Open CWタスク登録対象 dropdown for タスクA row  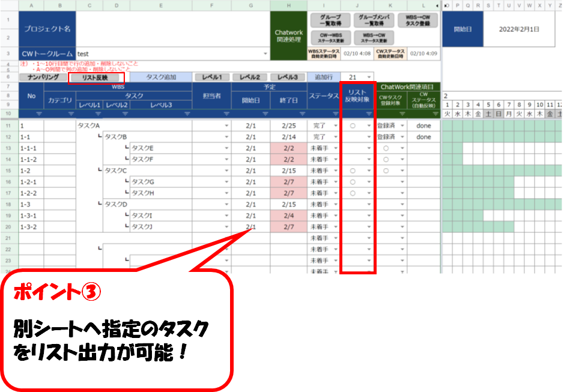(x=402, y=126)
